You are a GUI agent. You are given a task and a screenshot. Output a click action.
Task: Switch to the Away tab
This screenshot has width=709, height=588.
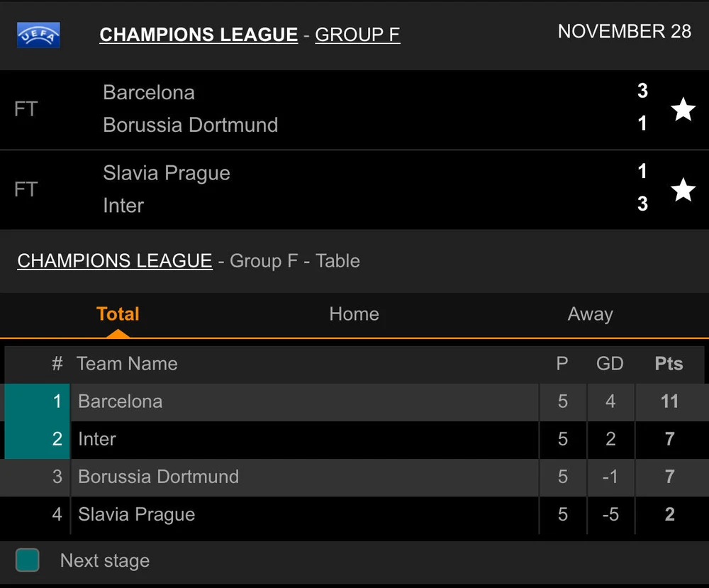pyautogui.click(x=590, y=314)
